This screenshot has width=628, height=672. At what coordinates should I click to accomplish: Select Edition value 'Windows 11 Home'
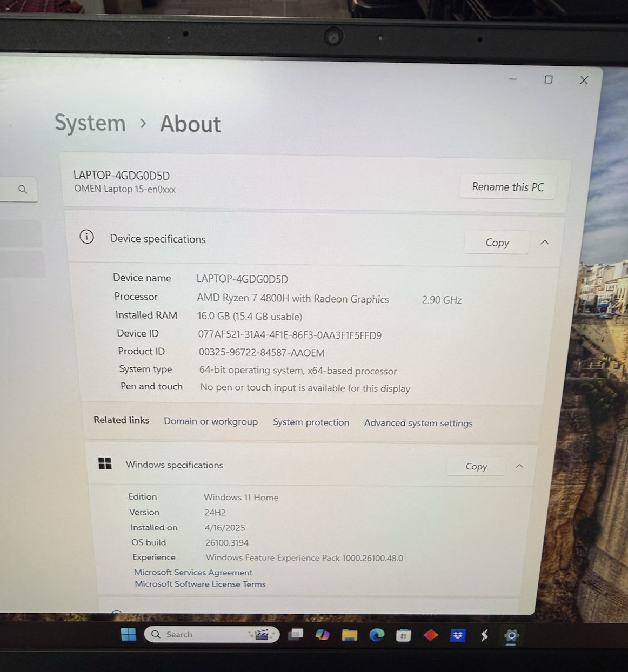pyautogui.click(x=241, y=497)
